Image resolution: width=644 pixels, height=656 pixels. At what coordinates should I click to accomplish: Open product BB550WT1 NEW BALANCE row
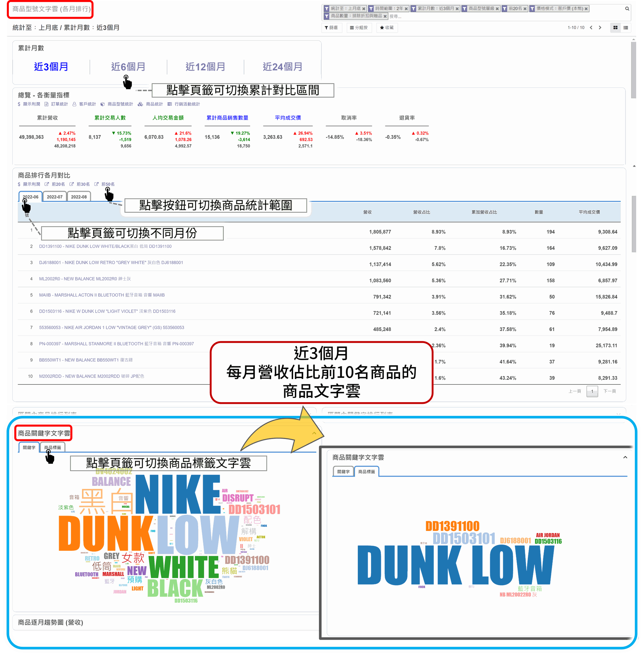pyautogui.click(x=86, y=360)
